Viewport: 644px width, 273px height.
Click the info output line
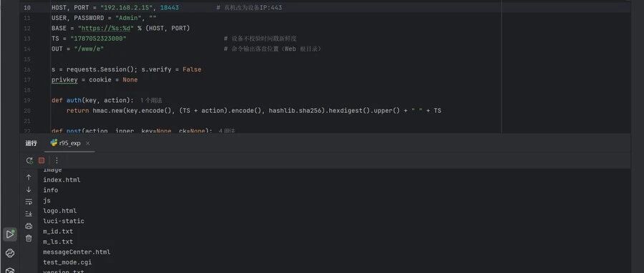tap(51, 190)
